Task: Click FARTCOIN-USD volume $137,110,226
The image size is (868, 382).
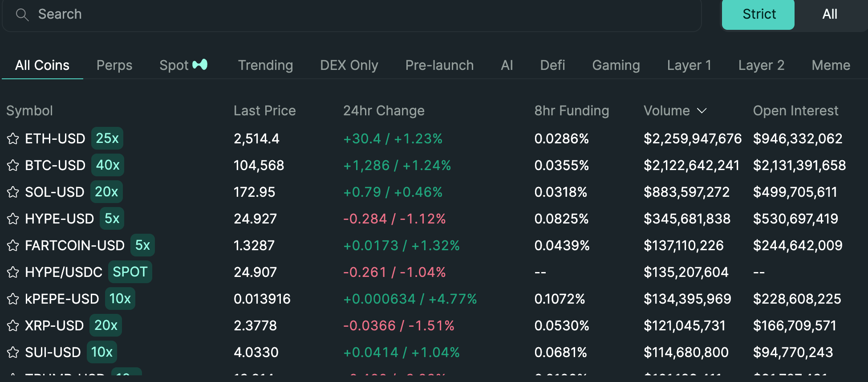Action: 683,245
